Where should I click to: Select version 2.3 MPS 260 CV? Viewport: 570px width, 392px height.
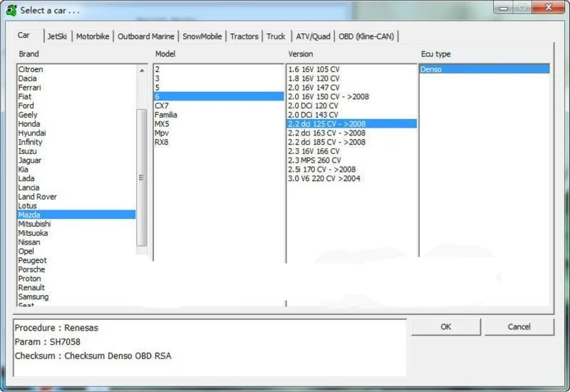pos(352,160)
